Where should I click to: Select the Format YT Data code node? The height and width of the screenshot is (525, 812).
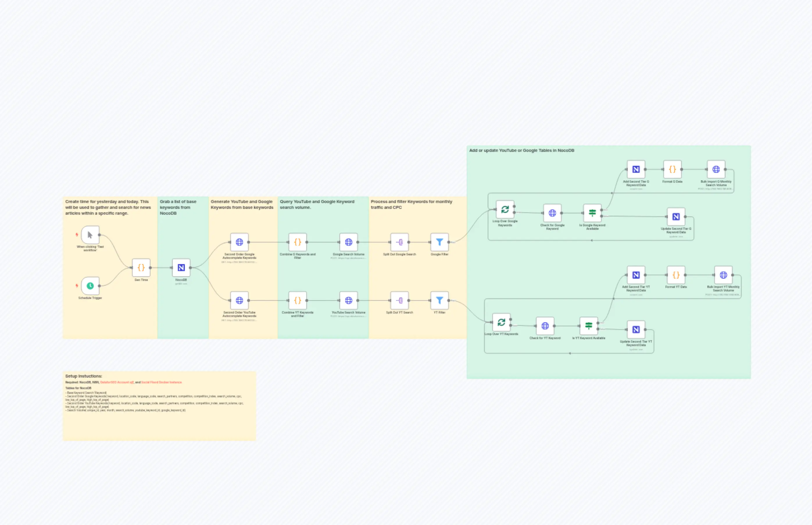676,275
